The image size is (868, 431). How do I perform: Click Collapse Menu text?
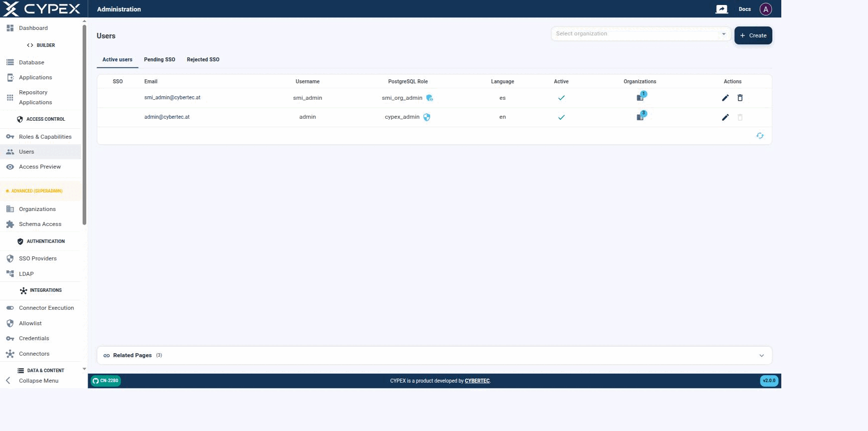(38, 381)
